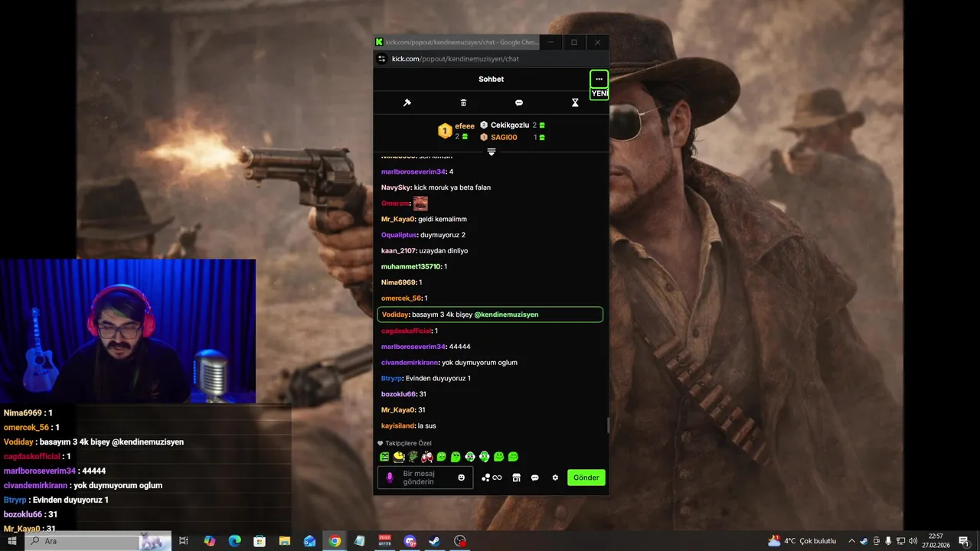Click NavySky username in chat

click(x=396, y=187)
